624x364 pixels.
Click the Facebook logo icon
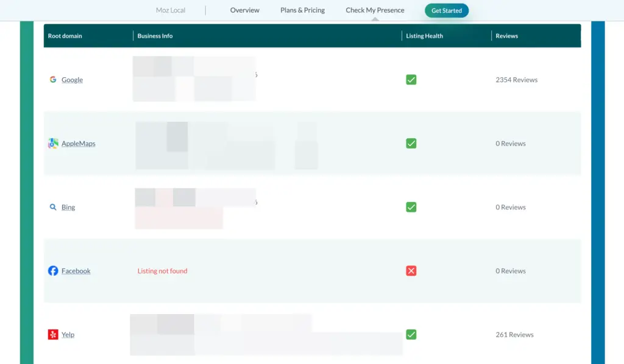tap(53, 271)
